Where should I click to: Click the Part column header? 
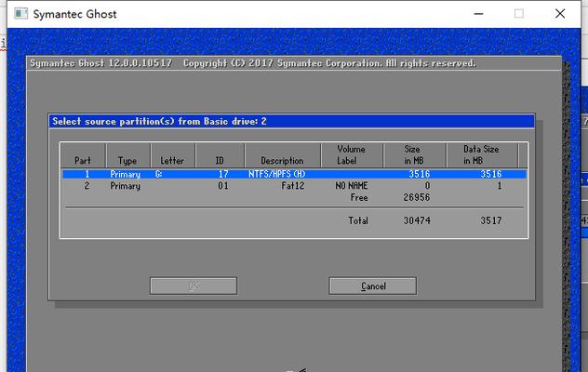[83, 155]
